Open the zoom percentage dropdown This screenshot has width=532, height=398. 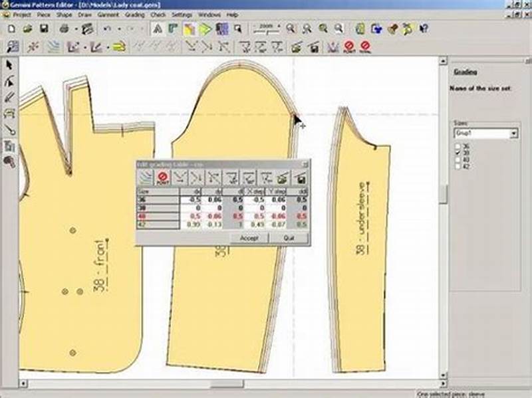click(279, 26)
